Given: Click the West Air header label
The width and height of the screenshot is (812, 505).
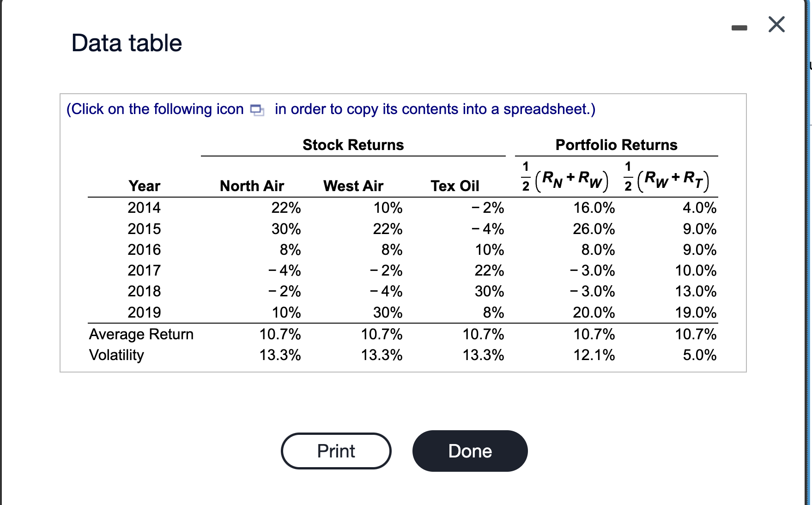Looking at the screenshot, I should (x=353, y=186).
